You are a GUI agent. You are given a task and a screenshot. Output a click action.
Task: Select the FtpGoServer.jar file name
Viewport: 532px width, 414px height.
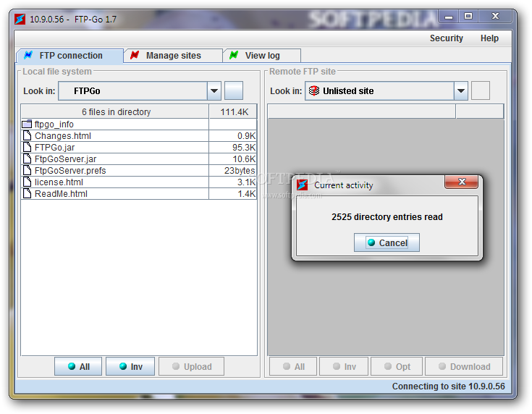(x=65, y=159)
